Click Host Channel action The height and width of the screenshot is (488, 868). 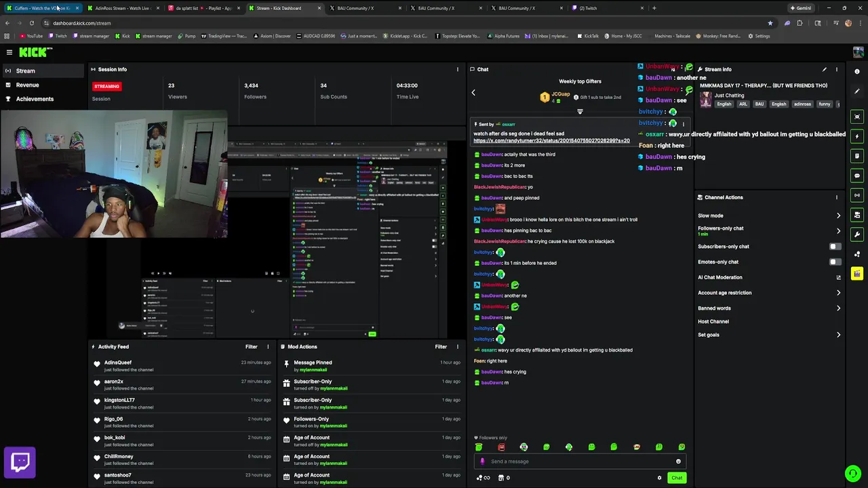tap(713, 321)
